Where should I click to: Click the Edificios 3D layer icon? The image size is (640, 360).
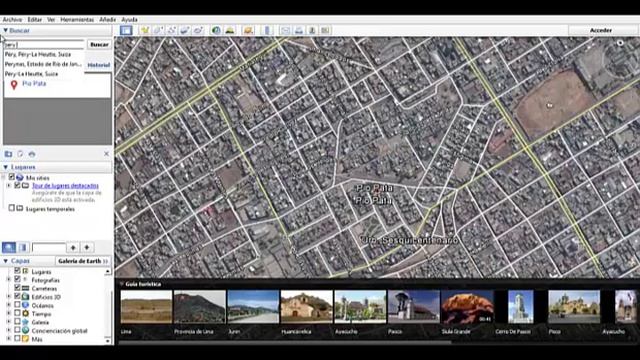click(25, 297)
